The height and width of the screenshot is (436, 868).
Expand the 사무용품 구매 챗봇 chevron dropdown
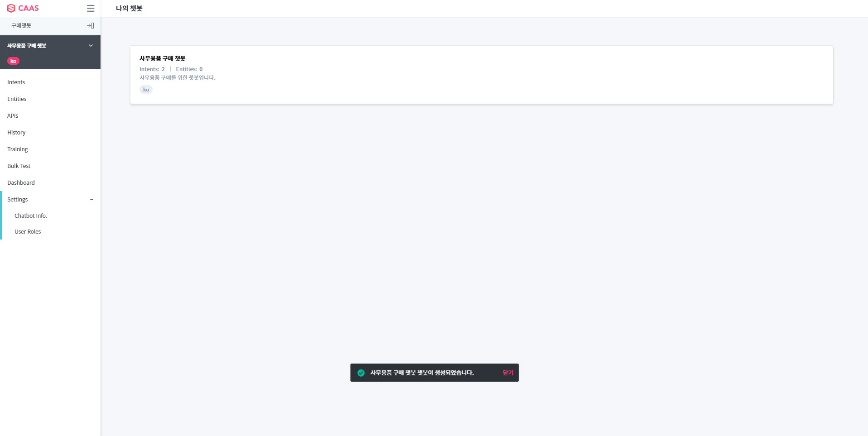91,46
